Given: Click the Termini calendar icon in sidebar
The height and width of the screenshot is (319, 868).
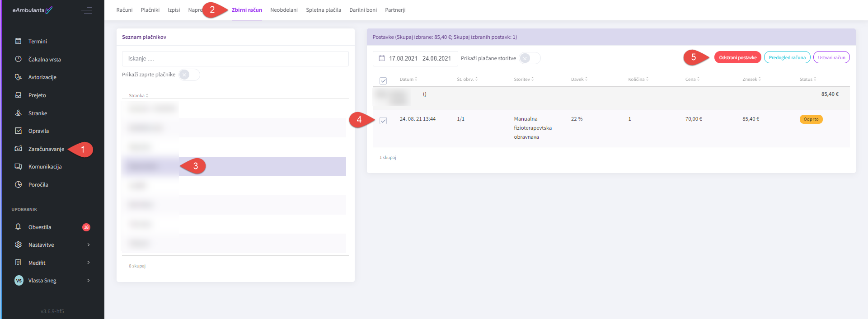Looking at the screenshot, I should click(19, 41).
